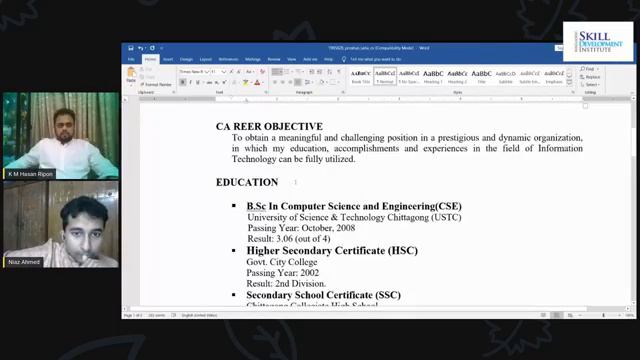
Task: Open the font color dropdown arrow
Action: pyautogui.click(x=262, y=82)
